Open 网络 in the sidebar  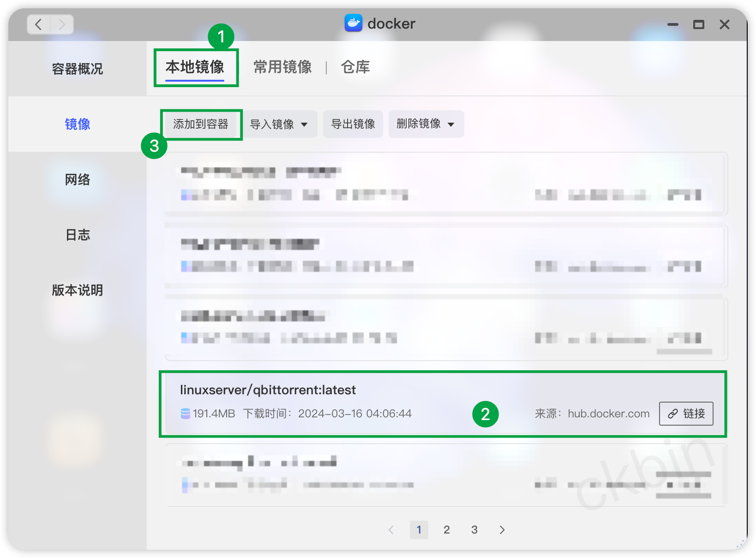tap(78, 179)
